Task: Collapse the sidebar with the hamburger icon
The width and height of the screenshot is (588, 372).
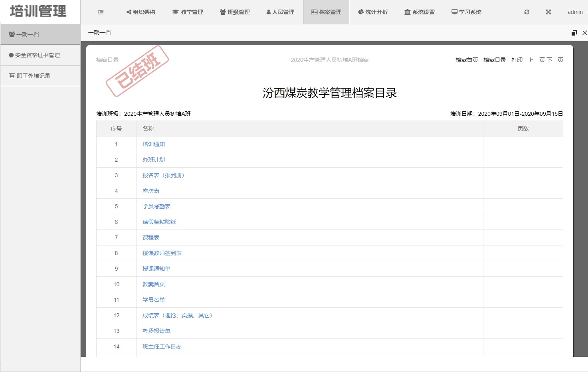Action: [101, 12]
